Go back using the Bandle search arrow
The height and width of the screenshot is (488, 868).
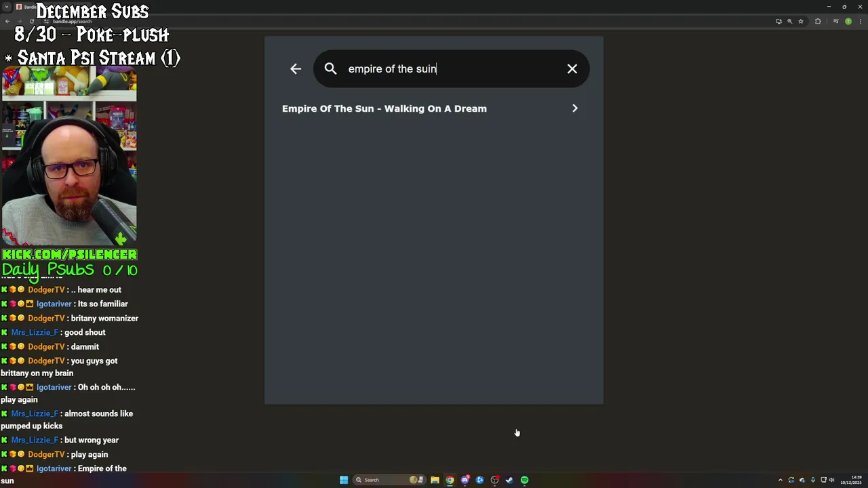296,68
